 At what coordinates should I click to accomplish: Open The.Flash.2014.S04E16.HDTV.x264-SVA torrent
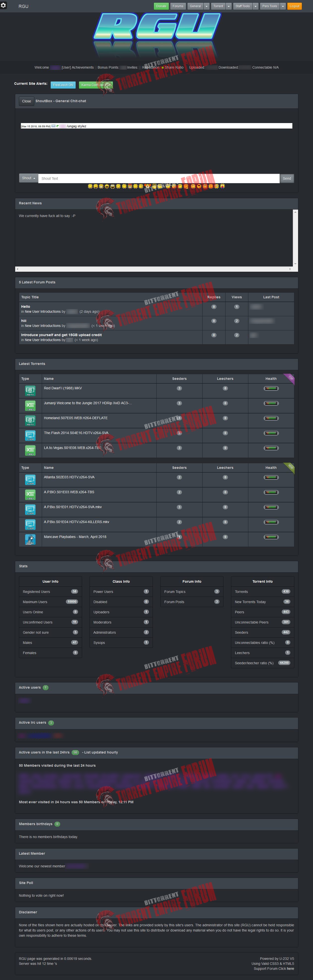(76, 433)
